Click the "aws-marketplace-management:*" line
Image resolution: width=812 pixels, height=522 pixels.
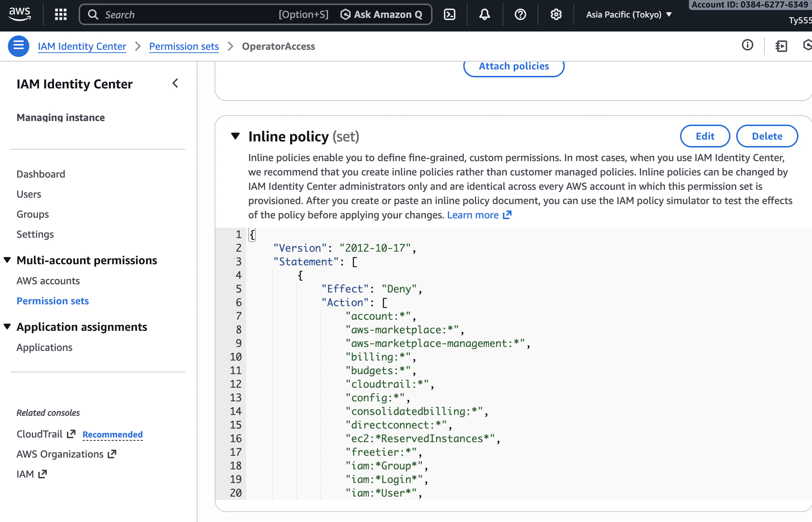(x=438, y=343)
